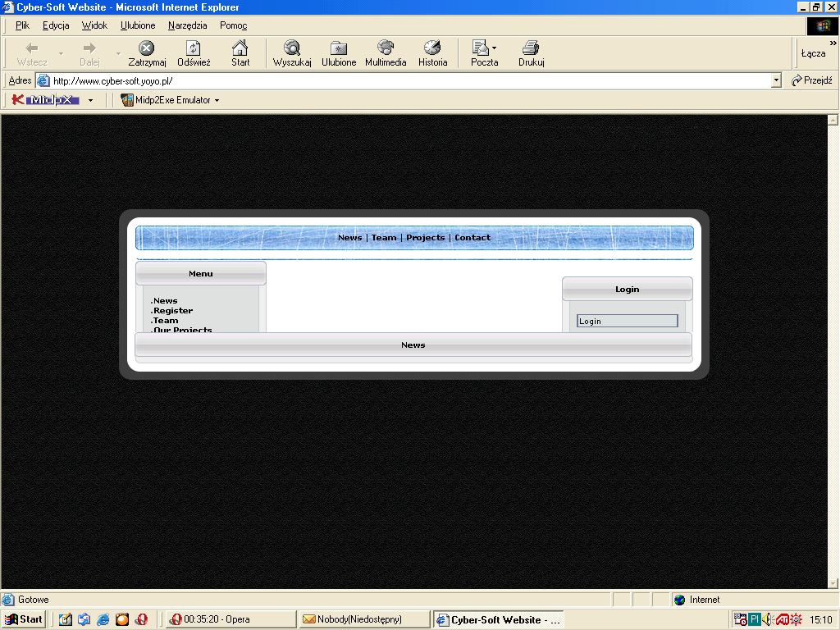Expand the address bar dropdown arrow
Image resolution: width=840 pixels, height=630 pixels.
coord(776,80)
